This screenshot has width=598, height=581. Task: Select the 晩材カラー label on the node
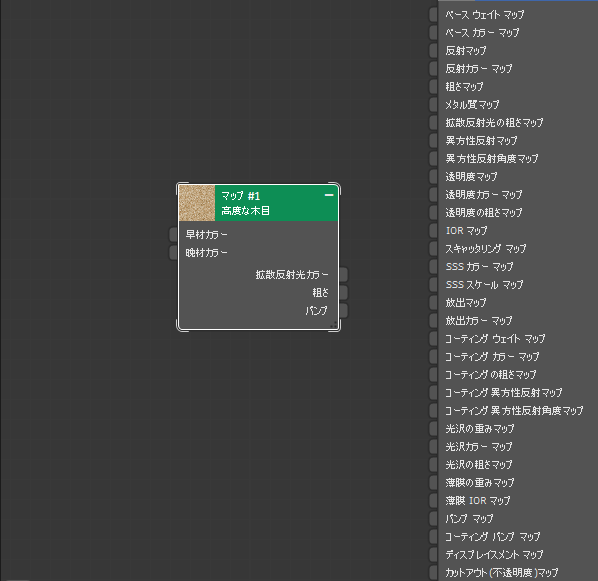coord(206,253)
